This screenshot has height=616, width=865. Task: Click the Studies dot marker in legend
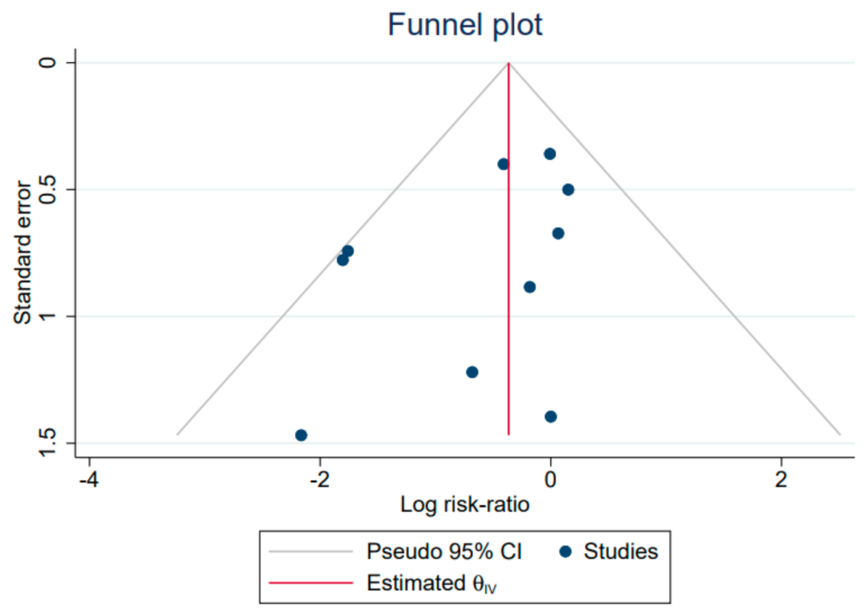565,551
